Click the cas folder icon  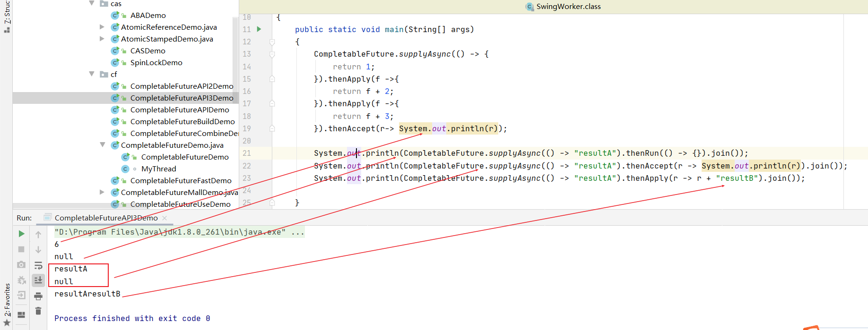coord(104,3)
